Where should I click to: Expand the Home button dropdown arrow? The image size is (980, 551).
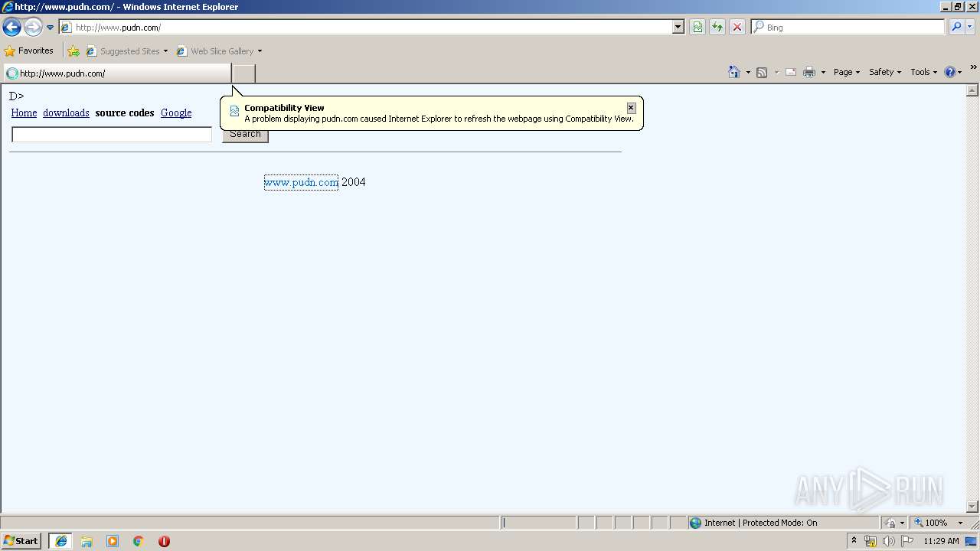click(748, 72)
